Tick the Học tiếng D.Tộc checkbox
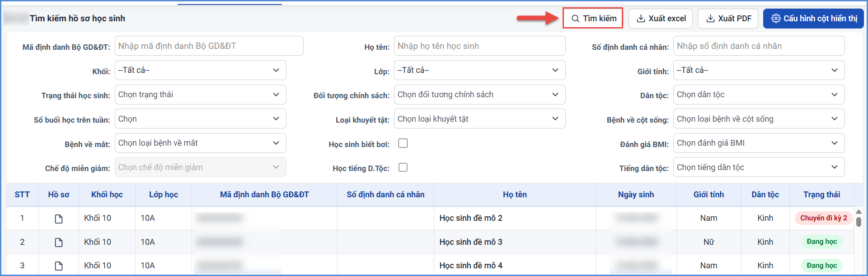 (x=403, y=167)
